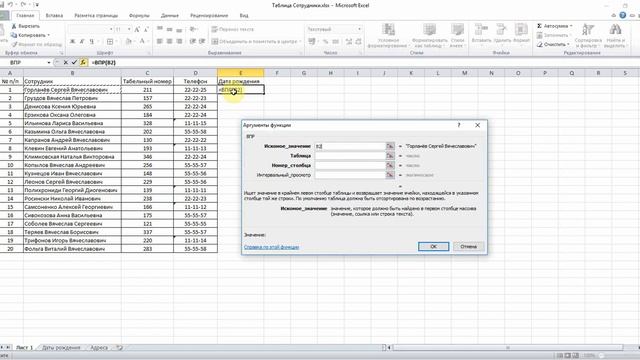
Task: Click the Wrap Text (Перенос текста) icon
Action: tap(215, 29)
